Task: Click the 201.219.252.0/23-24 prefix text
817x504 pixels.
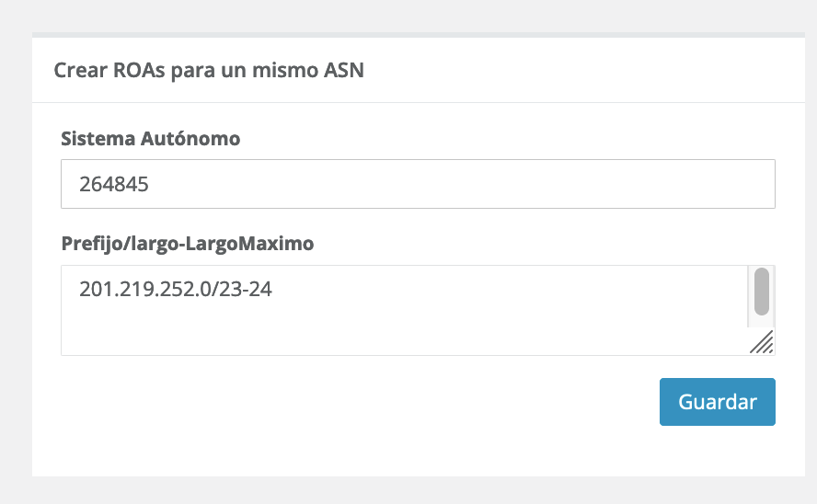Action: [175, 290]
